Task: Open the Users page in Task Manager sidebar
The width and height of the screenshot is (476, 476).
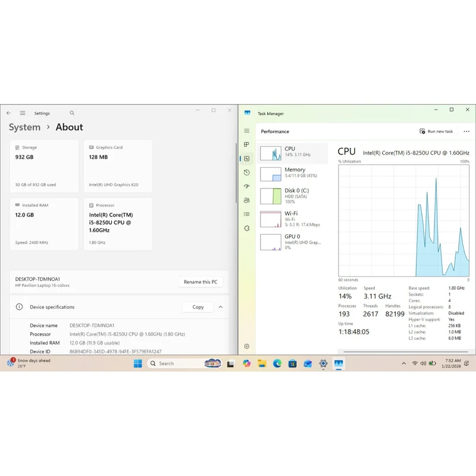Action: point(246,200)
